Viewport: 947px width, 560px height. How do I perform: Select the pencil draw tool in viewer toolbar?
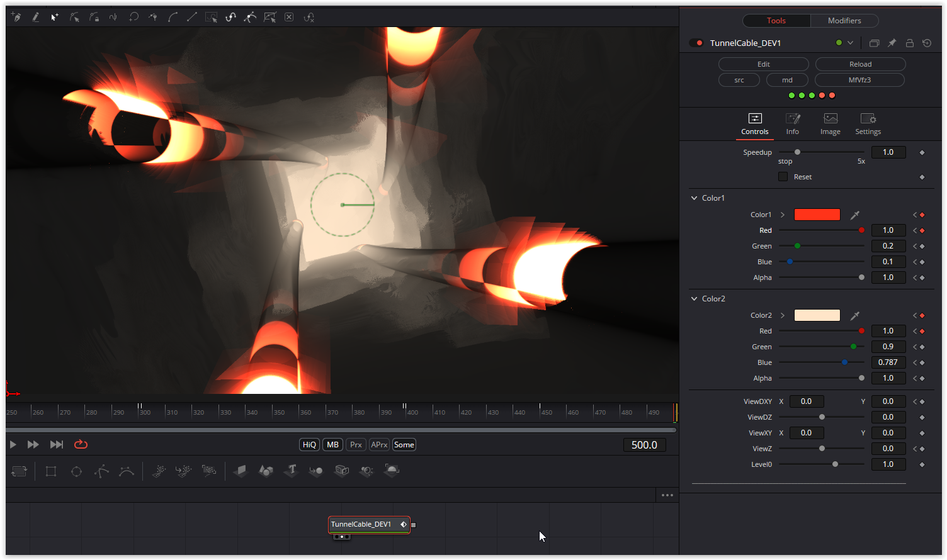(36, 17)
